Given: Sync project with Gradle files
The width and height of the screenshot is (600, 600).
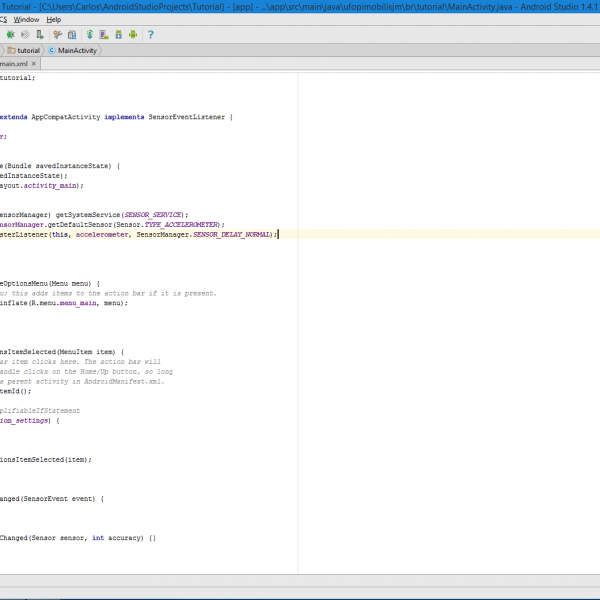Looking at the screenshot, I should [x=90, y=35].
